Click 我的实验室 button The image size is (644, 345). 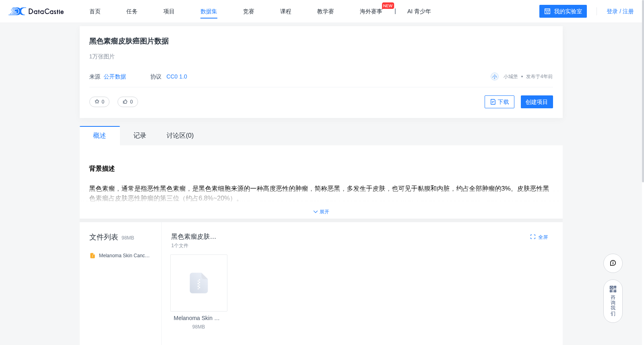pyautogui.click(x=563, y=11)
